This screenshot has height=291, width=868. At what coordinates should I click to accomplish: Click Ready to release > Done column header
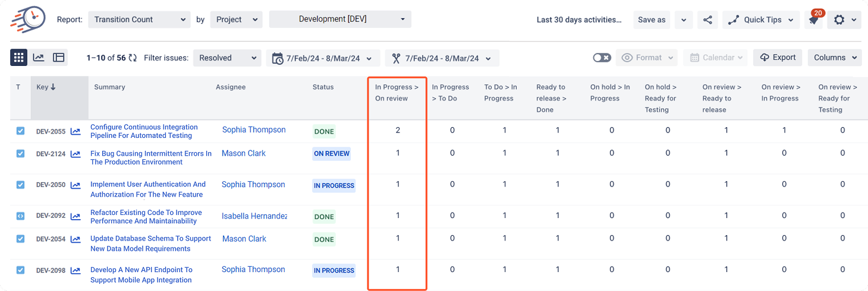coord(551,98)
